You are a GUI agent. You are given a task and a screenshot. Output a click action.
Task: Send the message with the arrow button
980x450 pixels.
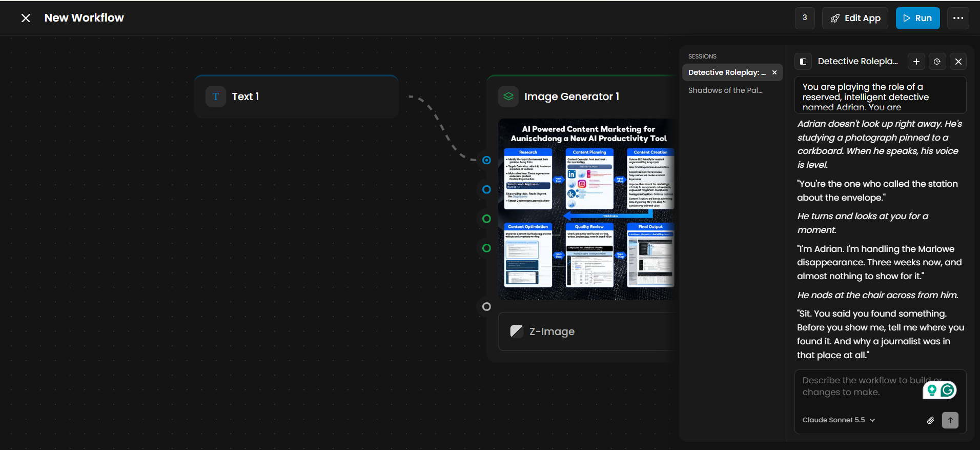click(950, 420)
